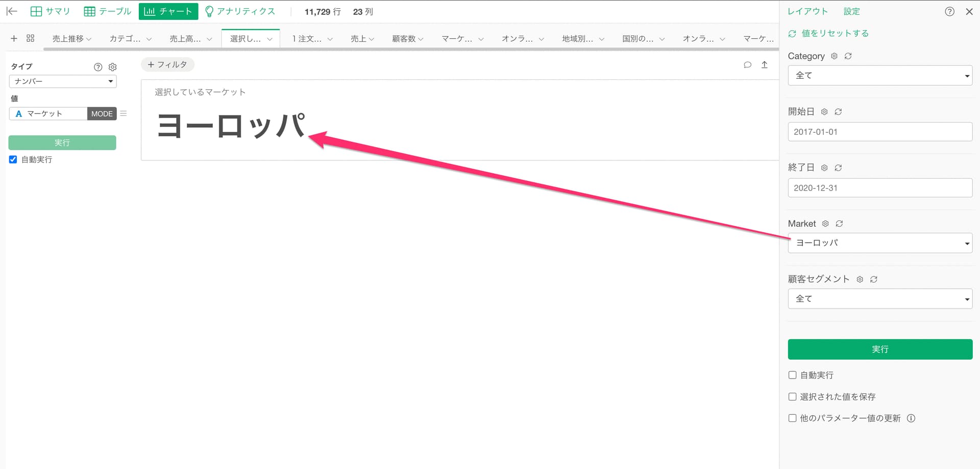Click the export upload arrow icon
This screenshot has height=469, width=980.
pos(764,65)
